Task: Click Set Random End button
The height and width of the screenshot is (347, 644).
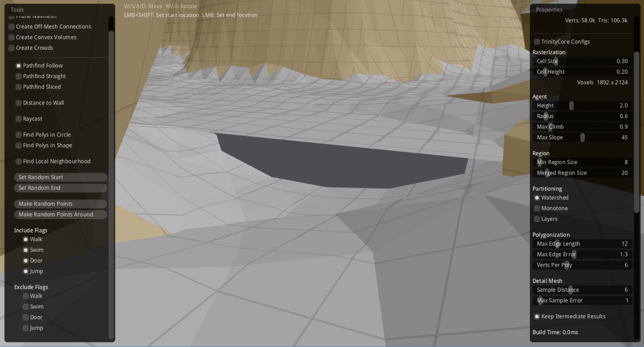Action: [x=61, y=188]
